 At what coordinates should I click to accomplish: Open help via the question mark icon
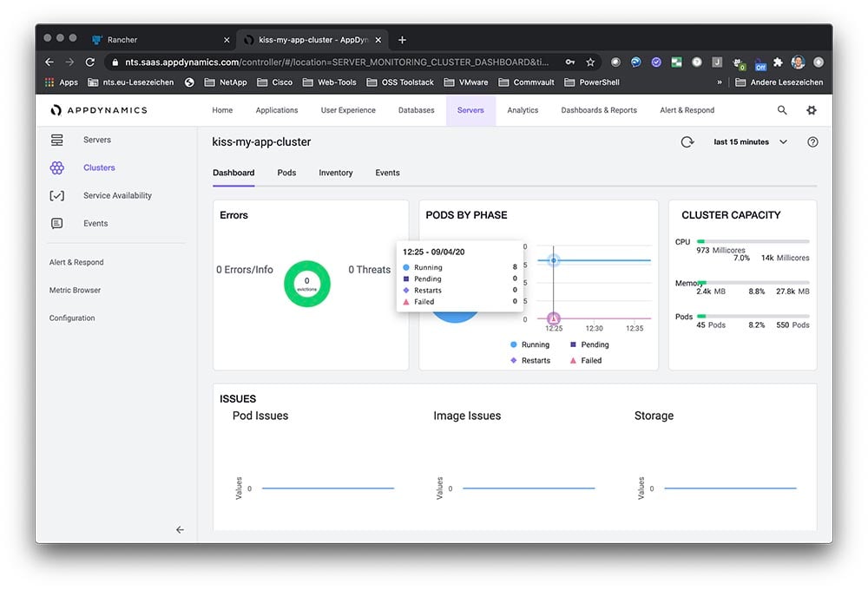click(812, 142)
